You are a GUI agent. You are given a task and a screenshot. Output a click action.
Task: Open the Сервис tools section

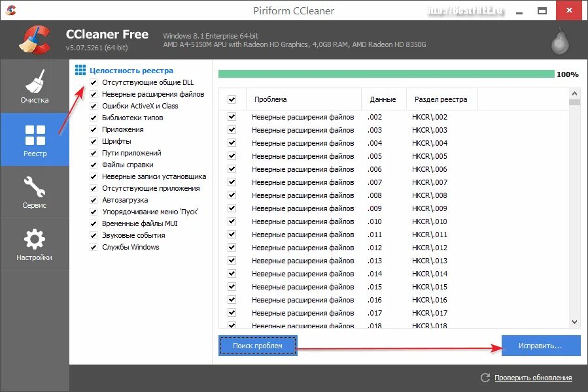tap(35, 192)
